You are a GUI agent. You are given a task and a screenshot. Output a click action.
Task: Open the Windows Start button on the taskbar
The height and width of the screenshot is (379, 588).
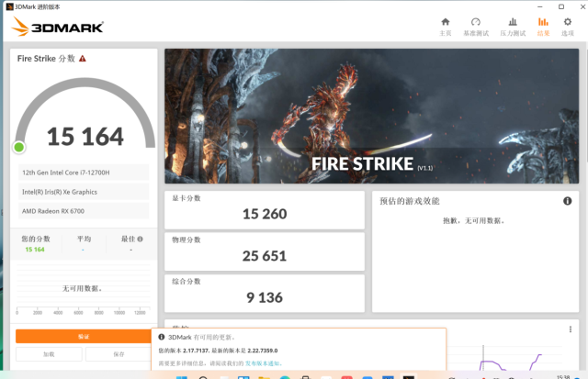click(182, 377)
